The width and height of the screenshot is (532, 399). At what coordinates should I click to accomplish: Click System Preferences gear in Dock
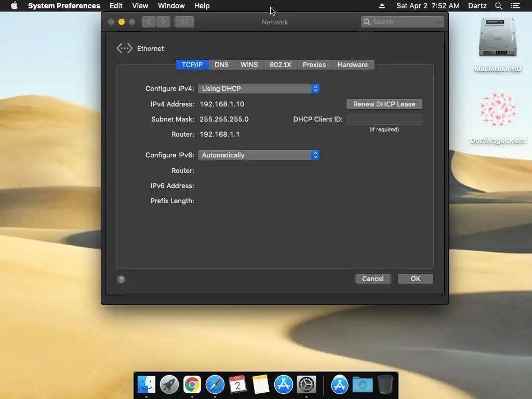click(x=307, y=384)
